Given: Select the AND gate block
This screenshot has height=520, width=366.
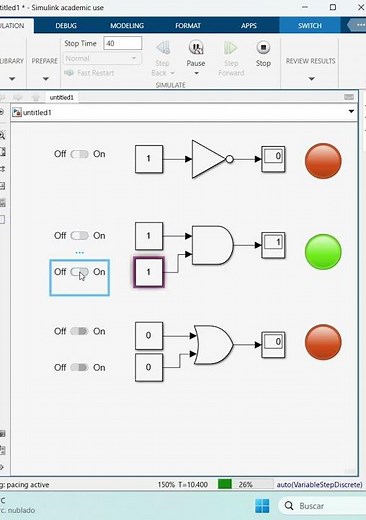Looking at the screenshot, I should [x=213, y=245].
